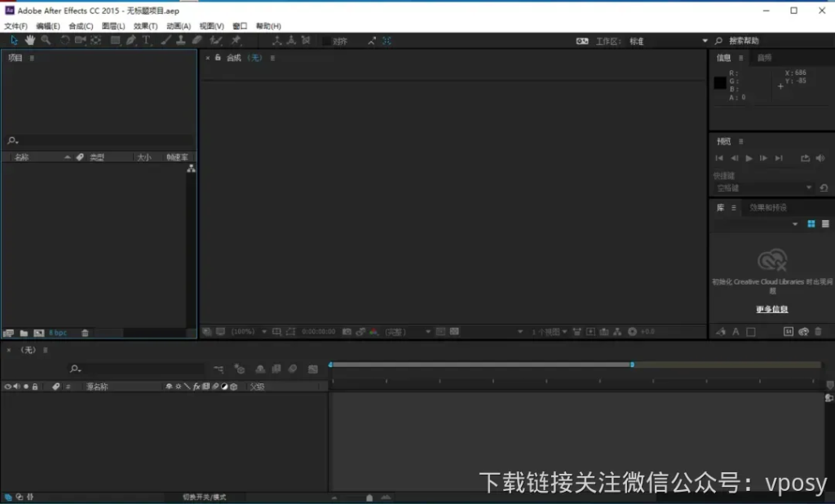Switch library to list view
Image resolution: width=835 pixels, height=504 pixels.
(825, 224)
